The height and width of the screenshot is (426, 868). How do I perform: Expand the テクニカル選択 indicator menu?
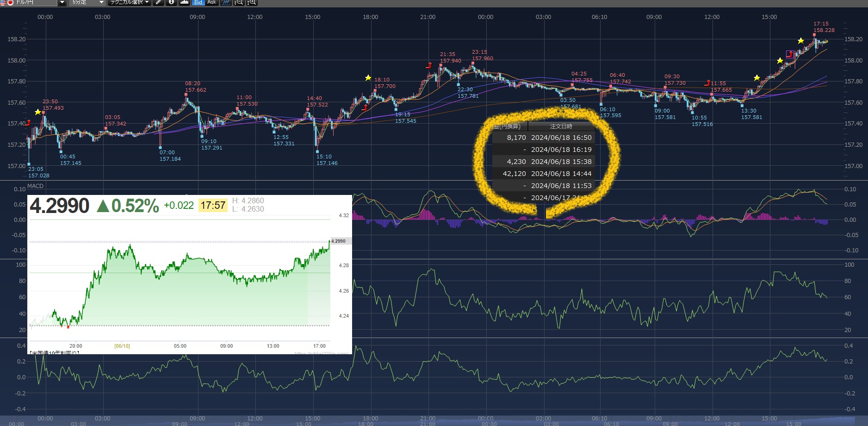(130, 2)
